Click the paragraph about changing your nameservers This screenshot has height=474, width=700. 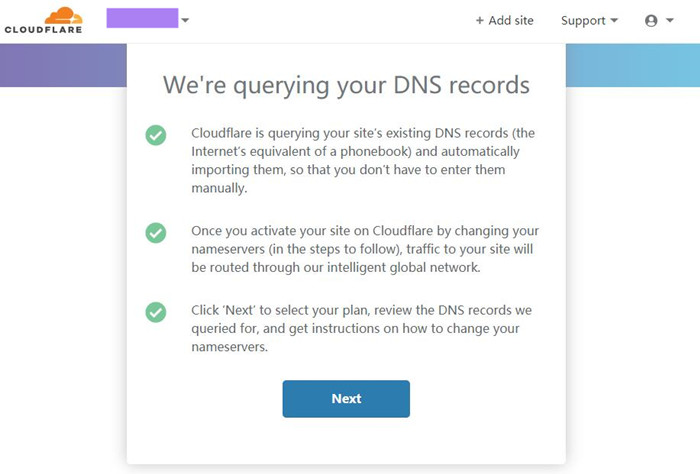365,249
